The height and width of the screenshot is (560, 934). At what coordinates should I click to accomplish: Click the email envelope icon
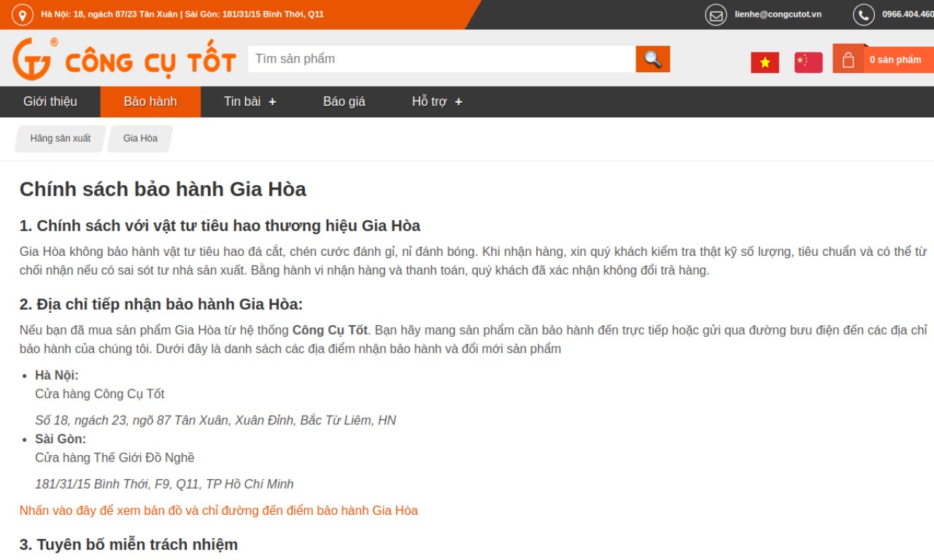[x=716, y=15]
